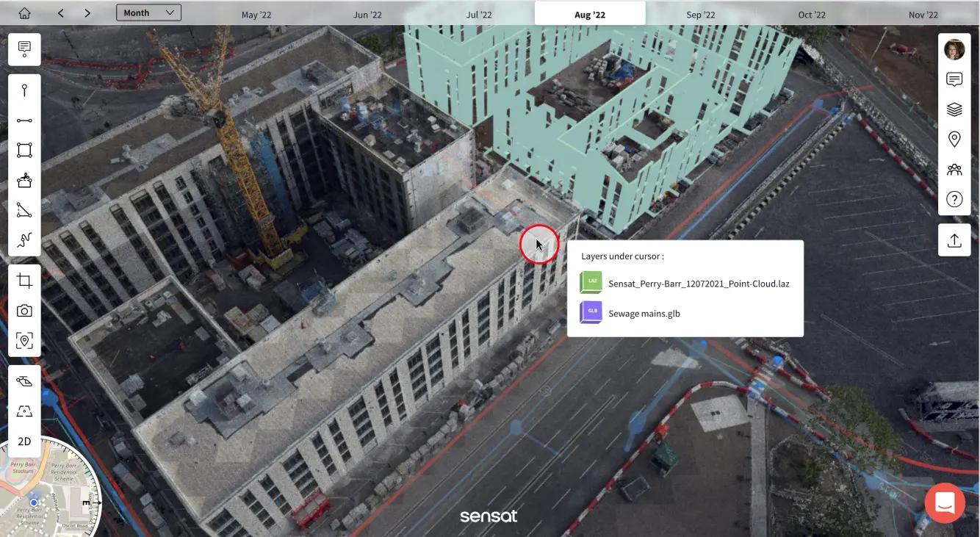Select the angle measurement tool

pos(24,211)
